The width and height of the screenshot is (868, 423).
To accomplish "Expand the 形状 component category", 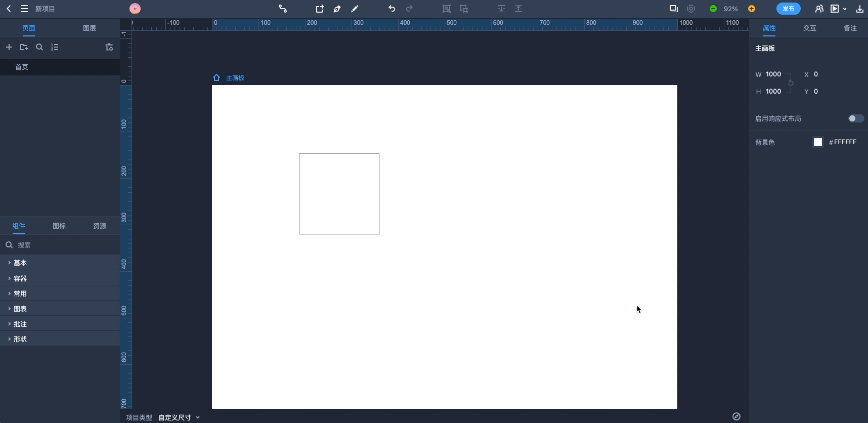I will (x=20, y=339).
